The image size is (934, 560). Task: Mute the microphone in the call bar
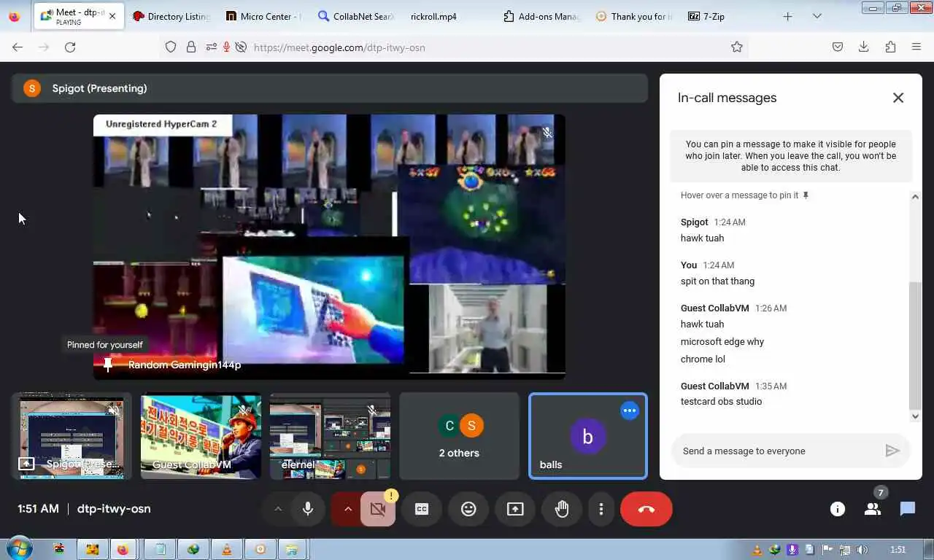(x=308, y=509)
